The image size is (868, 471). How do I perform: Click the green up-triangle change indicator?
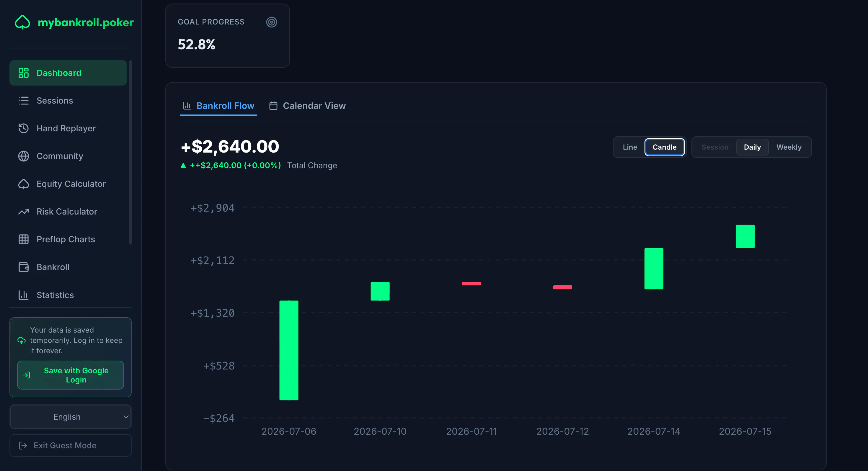tap(183, 166)
